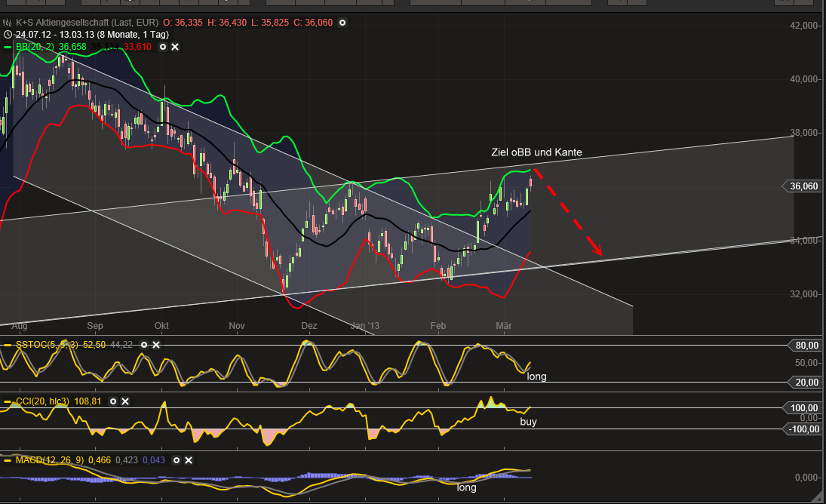Click the 100,00 level marker on CCI axis

(x=803, y=408)
